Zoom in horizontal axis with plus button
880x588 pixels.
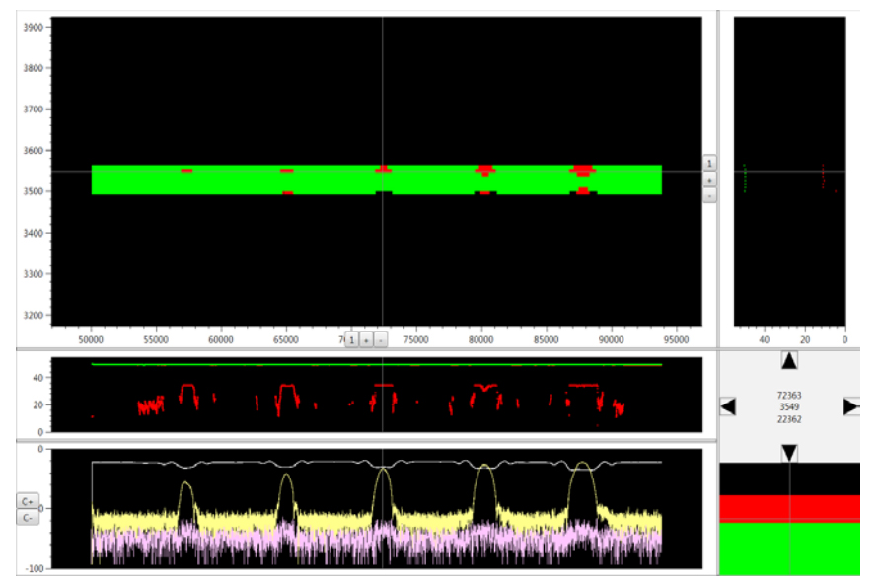[x=366, y=339]
